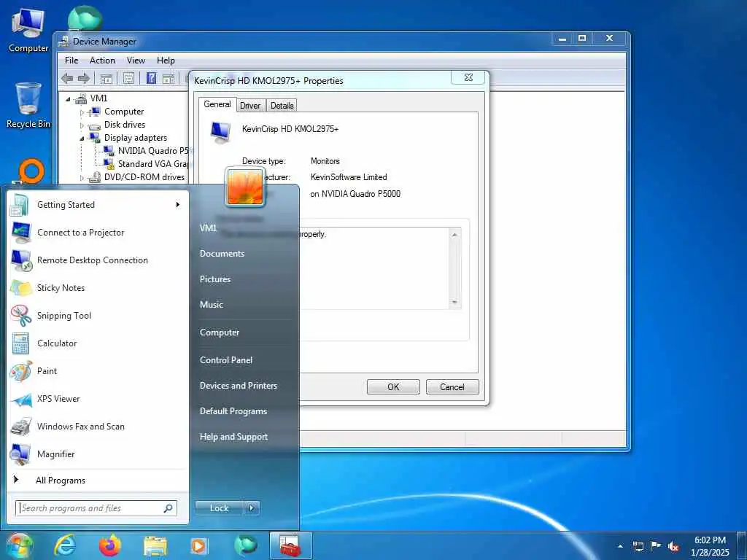Expand the Computer tree node
The height and width of the screenshot is (560, 747).
(82, 112)
